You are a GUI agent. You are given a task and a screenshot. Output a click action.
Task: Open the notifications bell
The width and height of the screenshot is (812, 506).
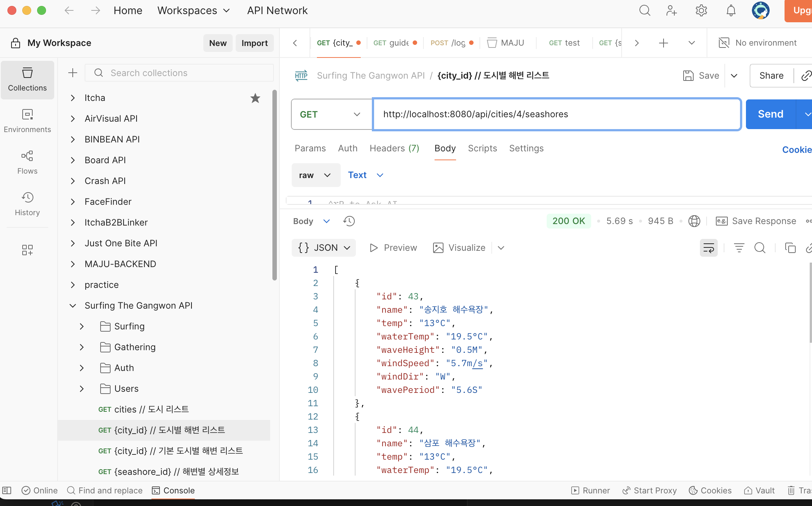tap(731, 10)
